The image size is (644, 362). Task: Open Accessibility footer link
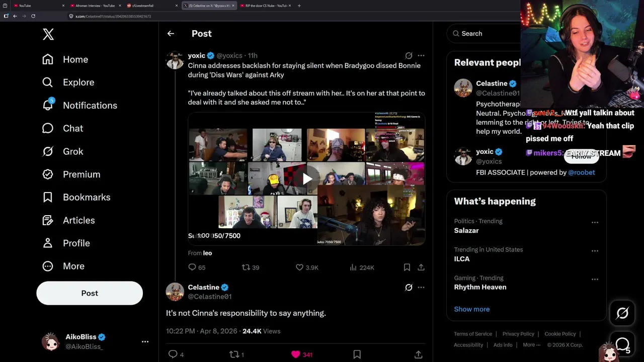tap(468, 345)
